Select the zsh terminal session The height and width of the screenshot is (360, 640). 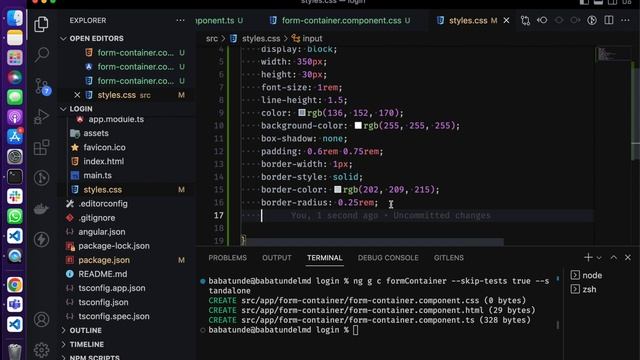pos(584,289)
